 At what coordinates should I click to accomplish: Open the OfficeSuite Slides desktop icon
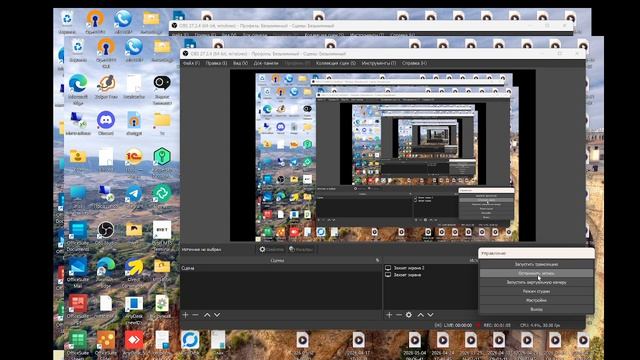coord(106,344)
